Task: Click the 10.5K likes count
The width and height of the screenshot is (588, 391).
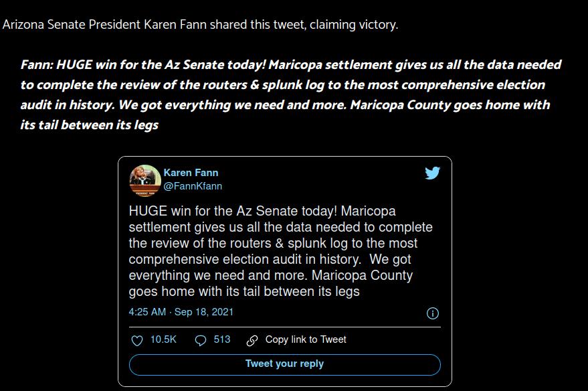Action: pos(163,339)
